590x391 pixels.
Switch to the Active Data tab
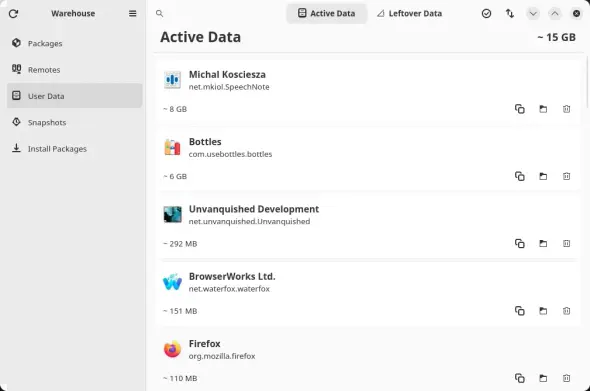(326, 14)
